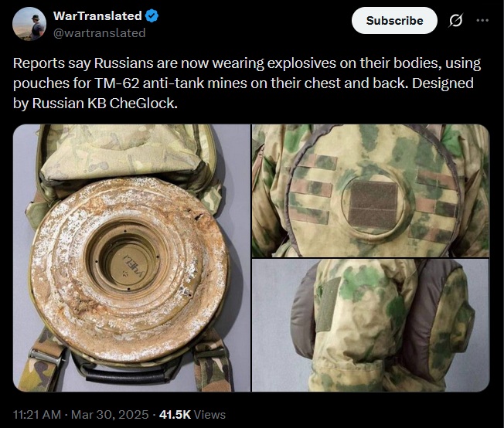Open the WarTranslated display name link
Screen dimensions: 504x428
97,15
